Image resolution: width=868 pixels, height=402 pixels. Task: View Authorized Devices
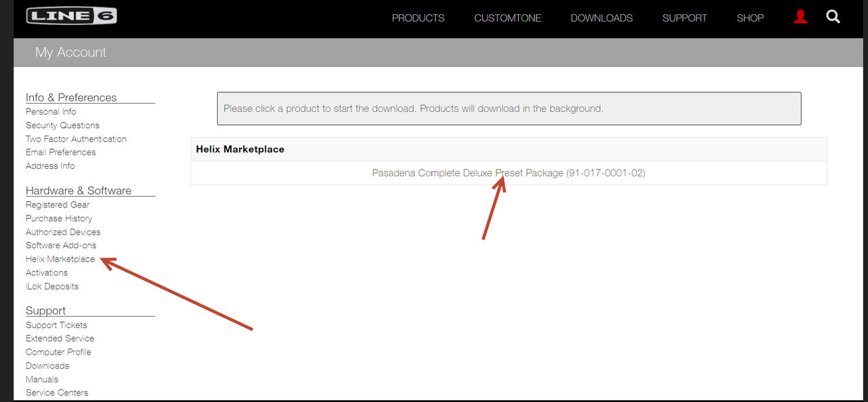(63, 232)
